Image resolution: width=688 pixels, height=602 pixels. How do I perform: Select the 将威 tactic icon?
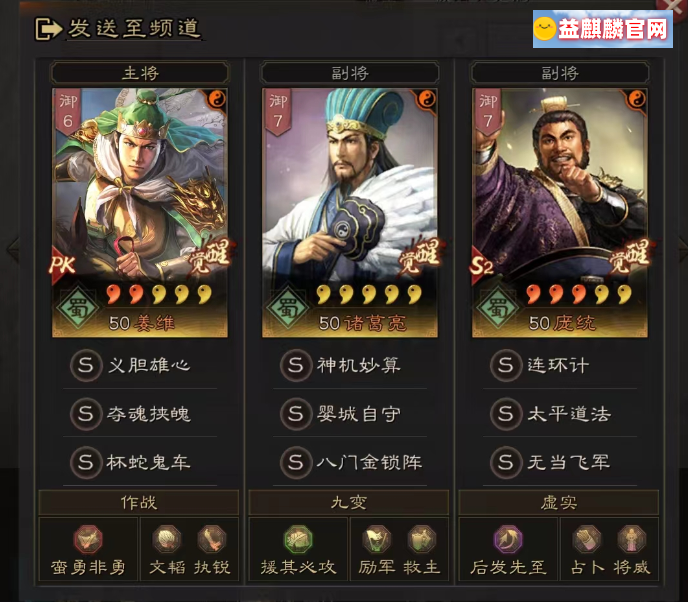point(631,539)
